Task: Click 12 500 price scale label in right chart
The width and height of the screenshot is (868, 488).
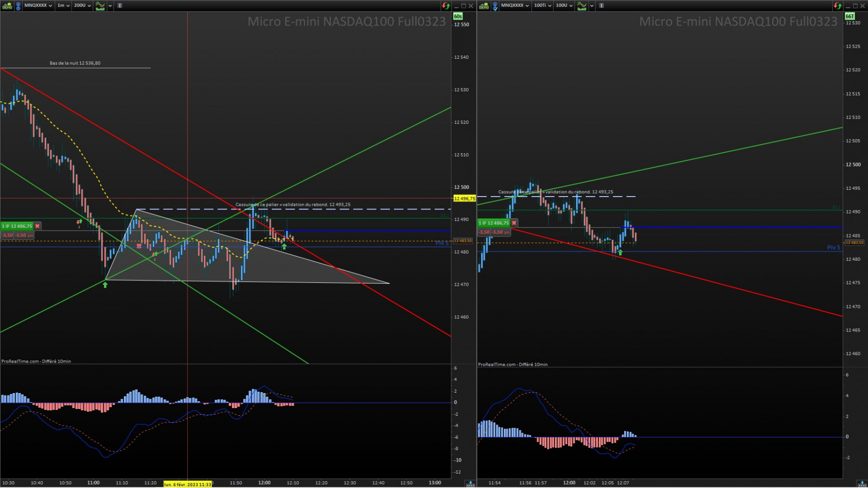Action: coord(853,165)
